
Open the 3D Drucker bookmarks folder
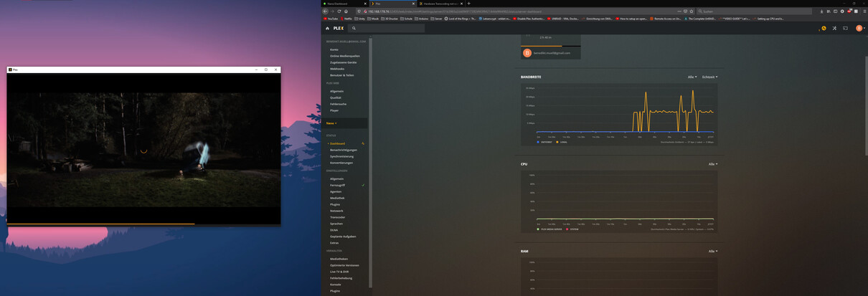pos(391,19)
